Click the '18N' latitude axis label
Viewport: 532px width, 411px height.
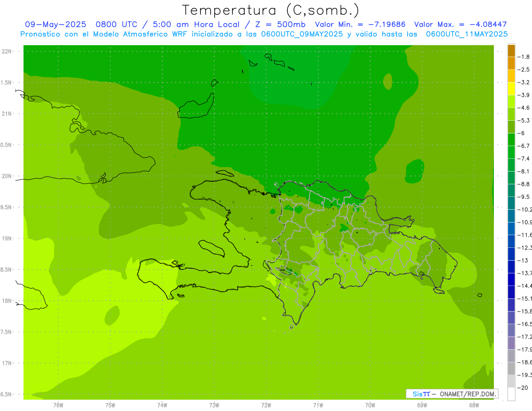coord(7,301)
